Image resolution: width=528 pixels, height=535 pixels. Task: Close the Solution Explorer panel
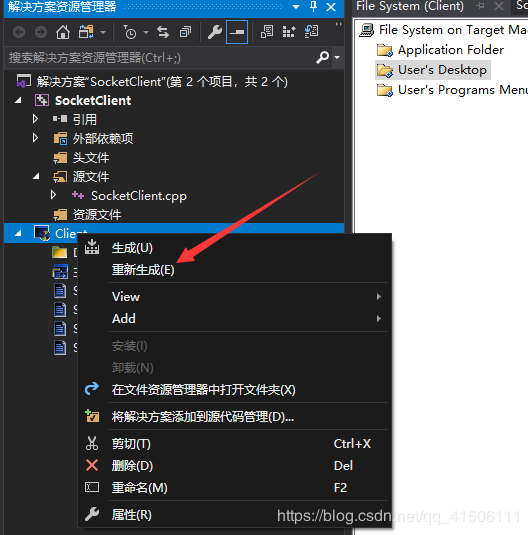tap(331, 7)
